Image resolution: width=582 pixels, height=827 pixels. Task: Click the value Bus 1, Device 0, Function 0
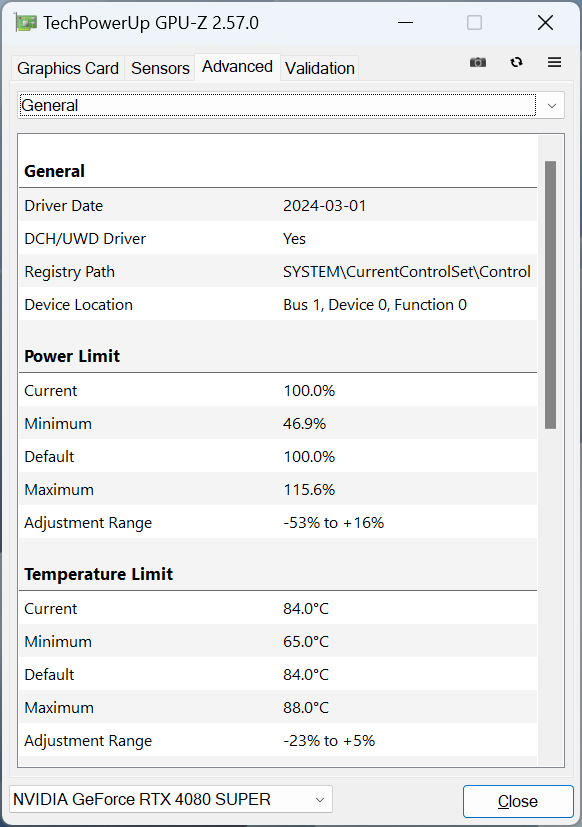(x=375, y=305)
